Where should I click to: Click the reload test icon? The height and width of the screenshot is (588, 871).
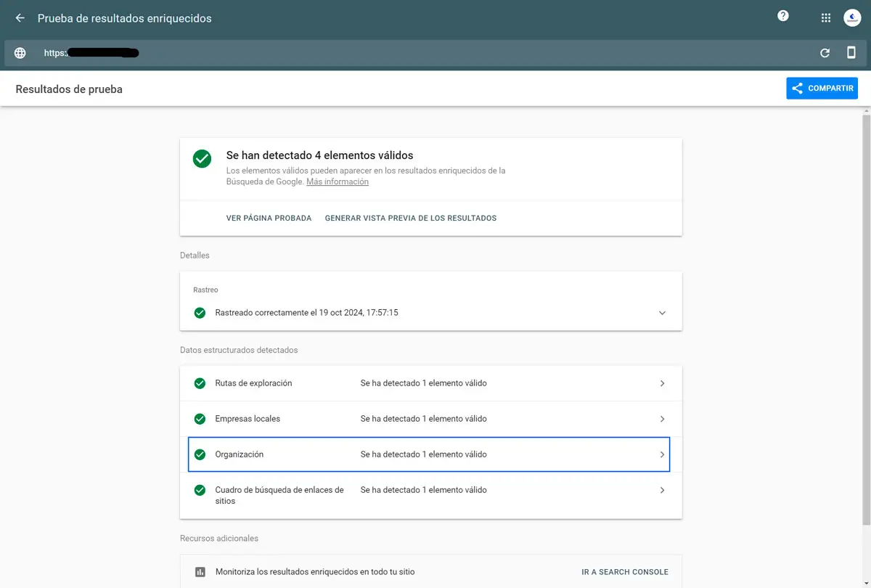pyautogui.click(x=825, y=53)
